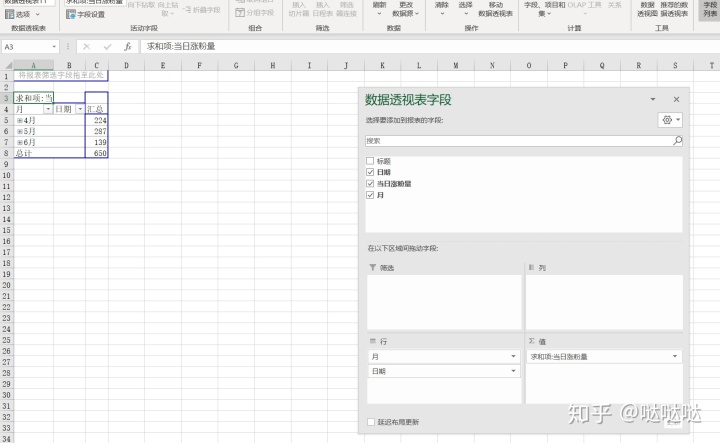Screen dimensions: 720x443
Task: Open 字段、项目和集 dropdown
Action: point(545,9)
